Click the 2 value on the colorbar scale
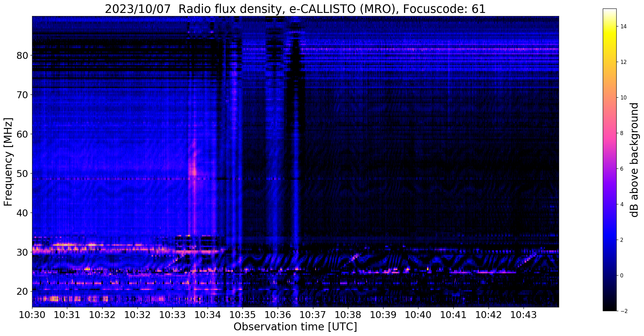This screenshot has height=336, width=644. [x=622, y=240]
